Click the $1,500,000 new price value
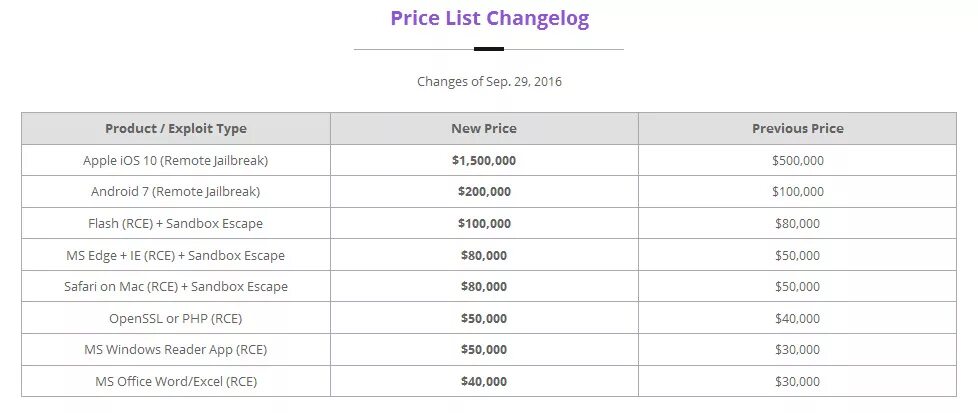The image size is (978, 413). 484,160
